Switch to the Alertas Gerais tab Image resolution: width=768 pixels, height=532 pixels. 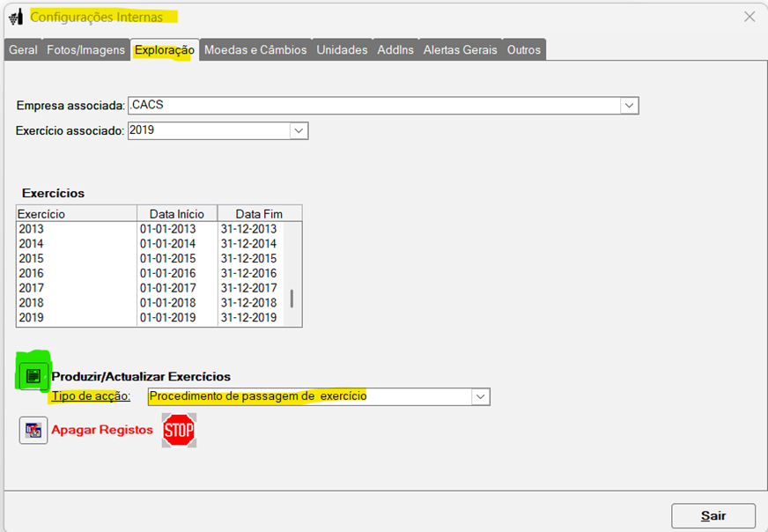pos(460,50)
